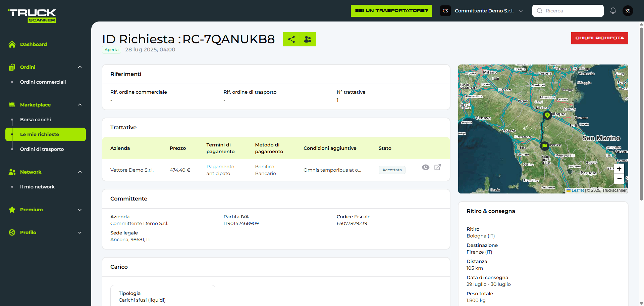Select Le mie richieste
The width and height of the screenshot is (644, 306).
pyautogui.click(x=46, y=134)
